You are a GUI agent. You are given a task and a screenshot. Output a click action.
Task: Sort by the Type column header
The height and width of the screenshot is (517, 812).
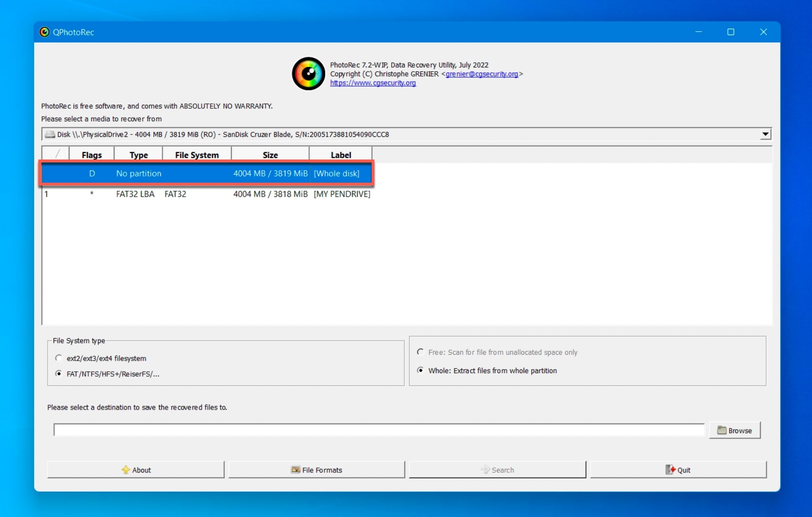pos(139,155)
